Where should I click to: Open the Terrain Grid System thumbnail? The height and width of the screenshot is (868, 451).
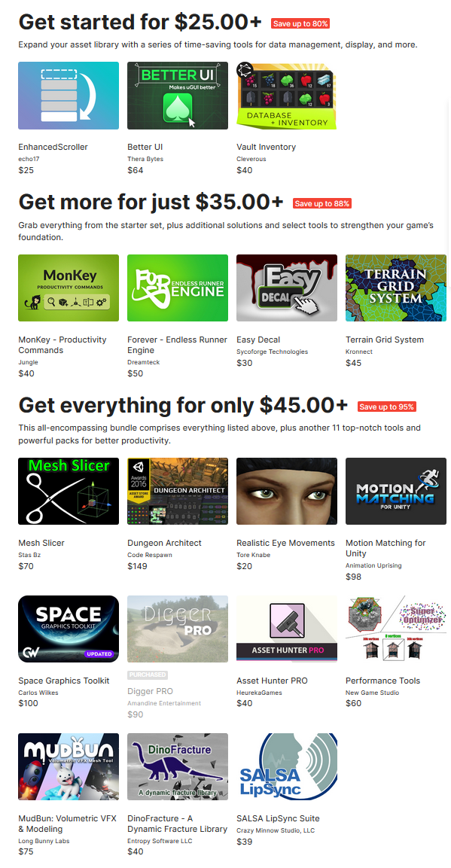tap(396, 288)
